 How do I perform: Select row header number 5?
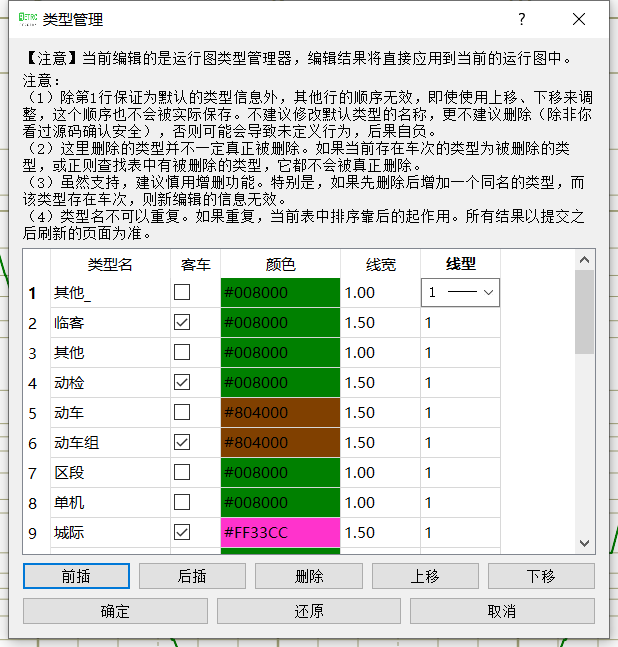tap(36, 412)
